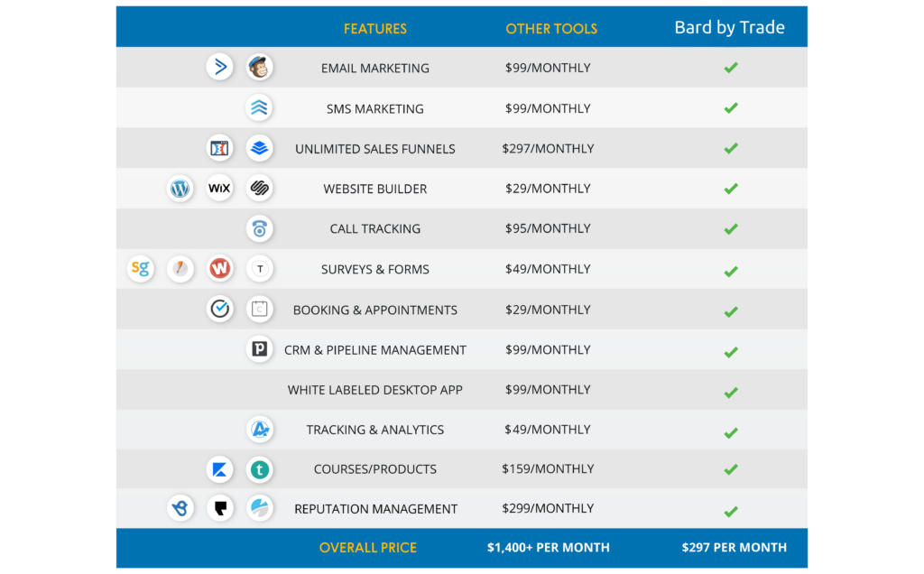Click the Mailchimp monkey icon
This screenshot has width=924, height=574.
pos(260,68)
